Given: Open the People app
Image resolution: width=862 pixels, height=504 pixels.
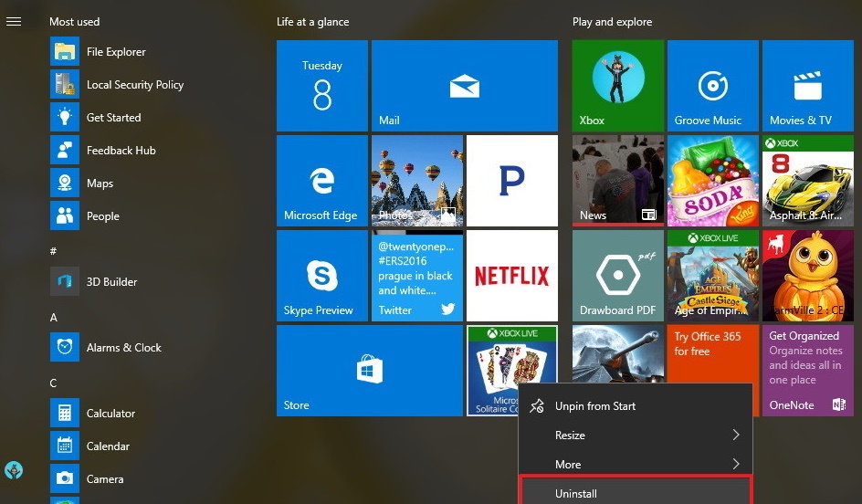Looking at the screenshot, I should tap(85, 216).
